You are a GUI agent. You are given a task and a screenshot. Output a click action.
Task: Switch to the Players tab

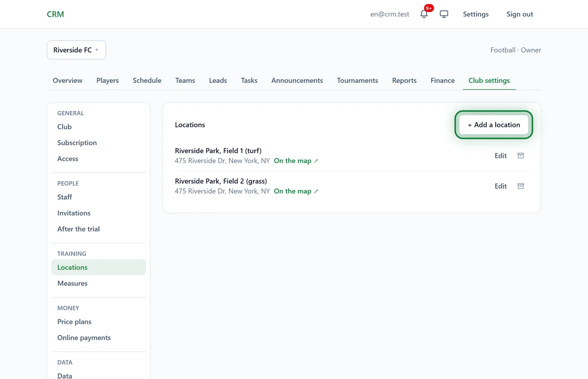click(108, 81)
